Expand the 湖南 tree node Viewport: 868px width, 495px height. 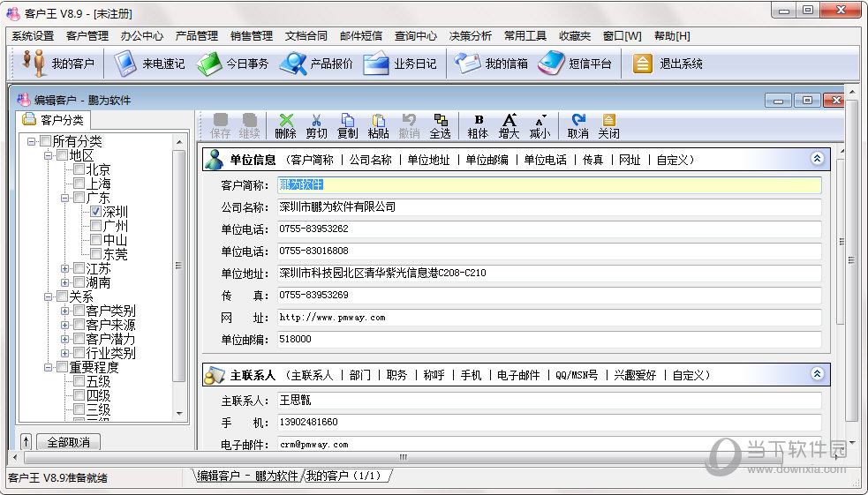coord(64,282)
